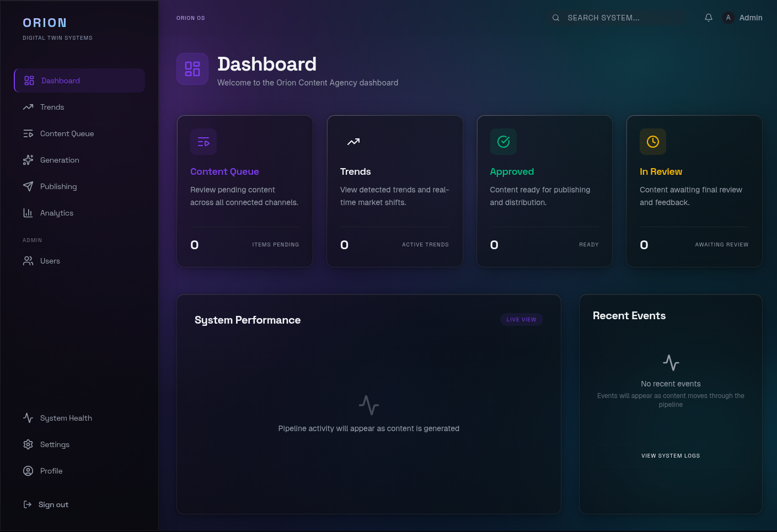
Task: Click the Profile avatar icon
Action: [28, 470]
